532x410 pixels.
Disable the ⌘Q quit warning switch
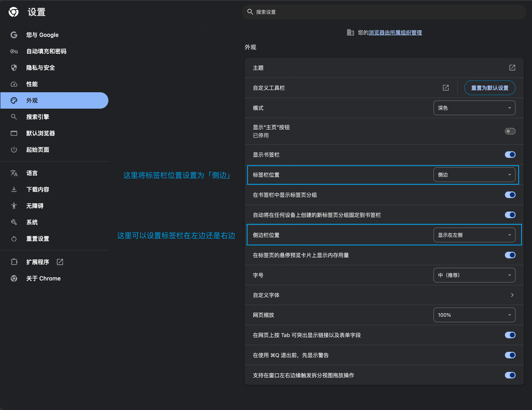pos(510,355)
